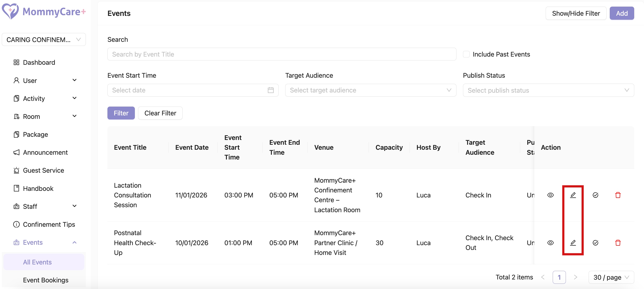
Task: Open Event Bookings in sidebar
Action: (45, 280)
